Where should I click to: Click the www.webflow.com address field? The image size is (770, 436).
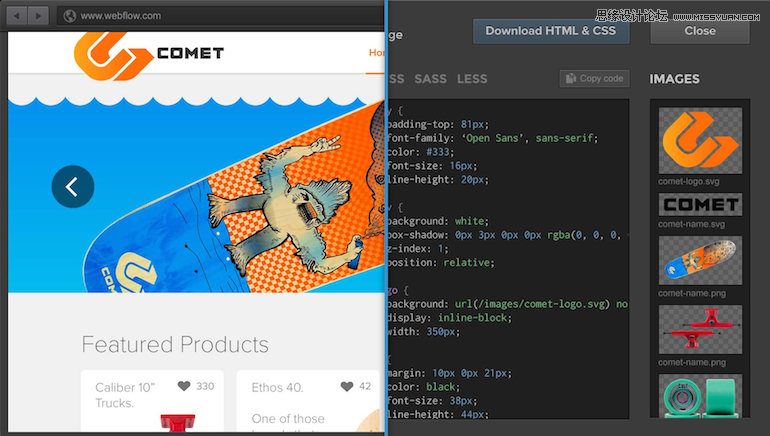pos(220,16)
